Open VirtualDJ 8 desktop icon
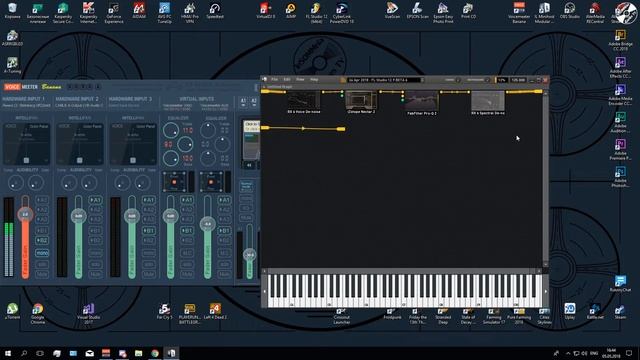The height and width of the screenshot is (360, 640). (x=265, y=11)
